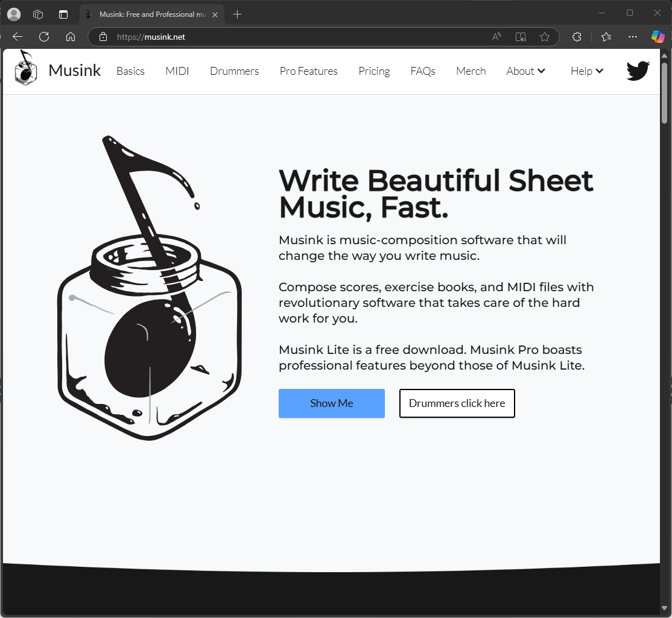Screen dimensions: 672x618
Task: Open the Copilot icon in toolbar
Action: 658,37
